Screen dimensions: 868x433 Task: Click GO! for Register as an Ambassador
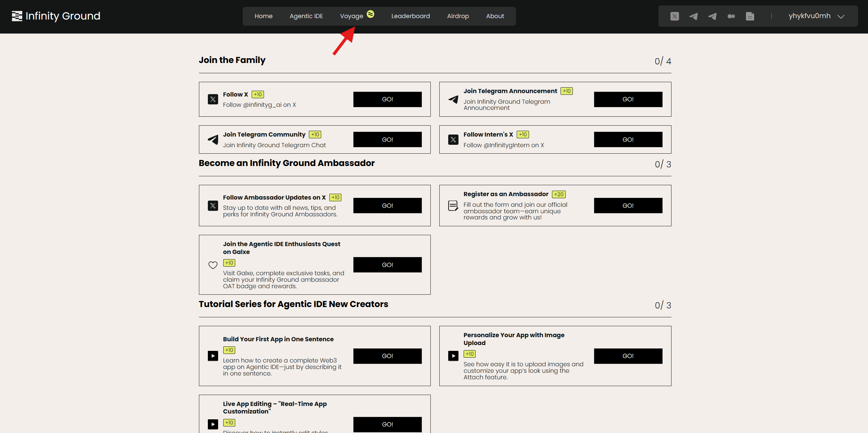[628, 205]
